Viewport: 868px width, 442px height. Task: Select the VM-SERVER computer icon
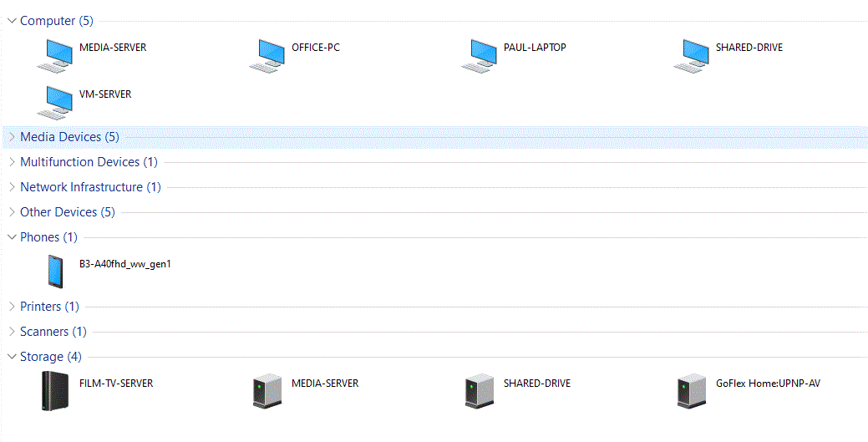click(x=55, y=103)
